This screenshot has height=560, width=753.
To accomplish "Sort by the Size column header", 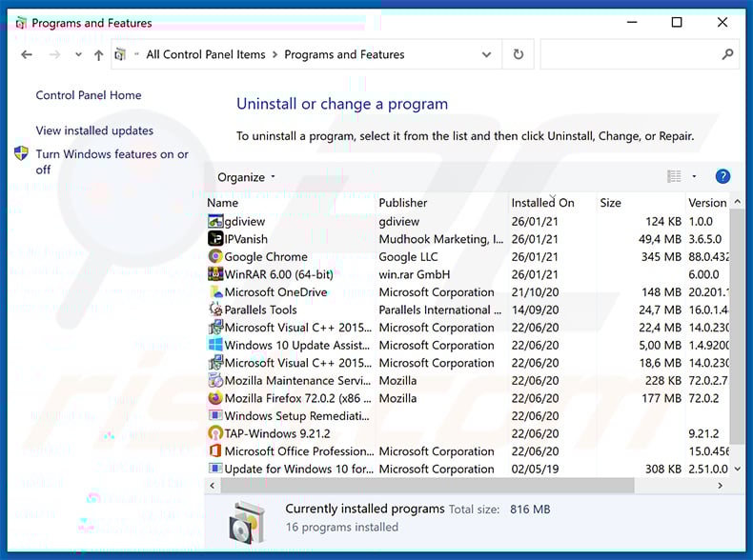I will point(641,203).
